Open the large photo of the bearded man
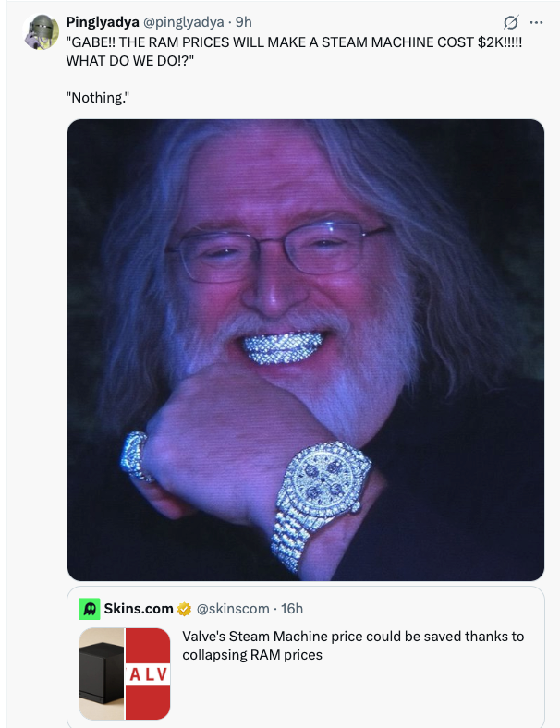Viewport: 560px width, 728px height. (x=305, y=231)
